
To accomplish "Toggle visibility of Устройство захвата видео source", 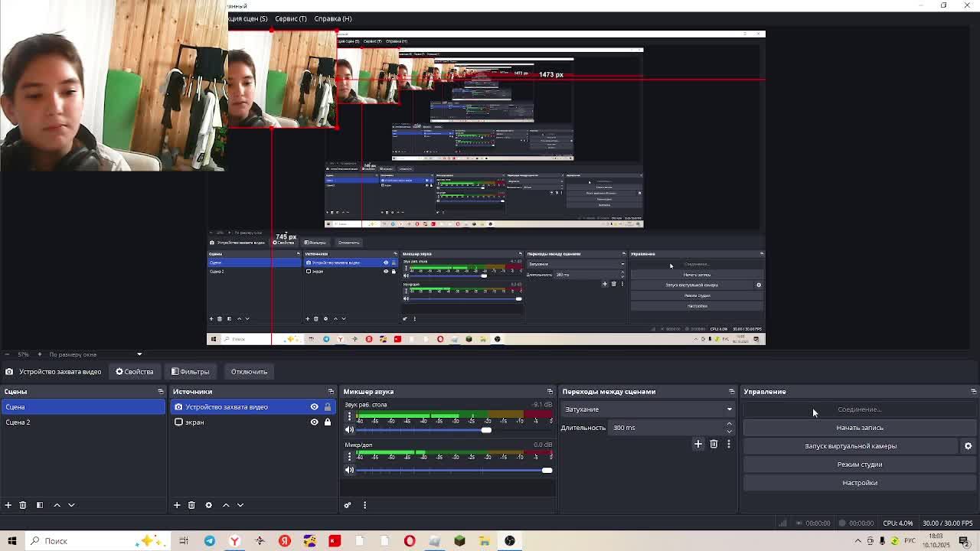I will point(314,407).
